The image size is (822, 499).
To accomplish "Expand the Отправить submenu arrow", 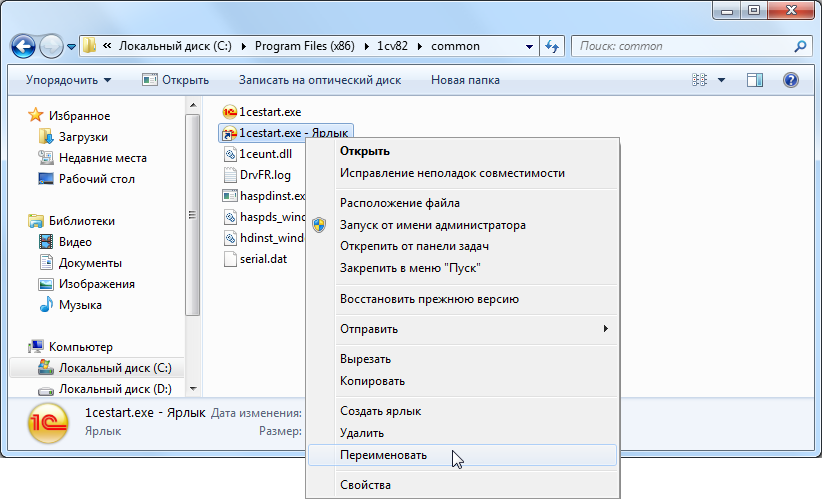I will (605, 329).
